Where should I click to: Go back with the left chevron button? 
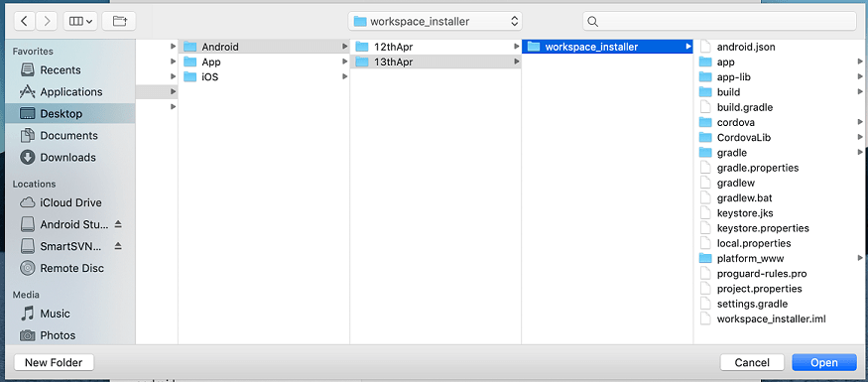(24, 21)
